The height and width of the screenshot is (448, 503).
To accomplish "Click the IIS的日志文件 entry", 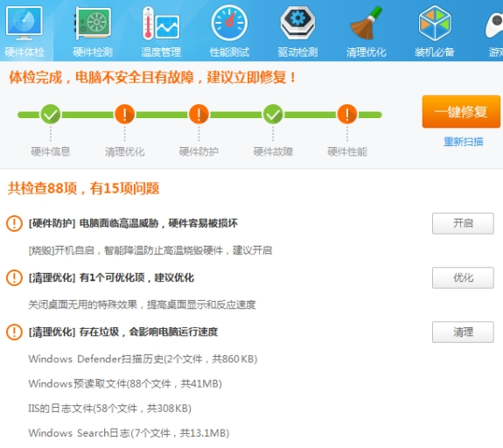I will tap(109, 409).
